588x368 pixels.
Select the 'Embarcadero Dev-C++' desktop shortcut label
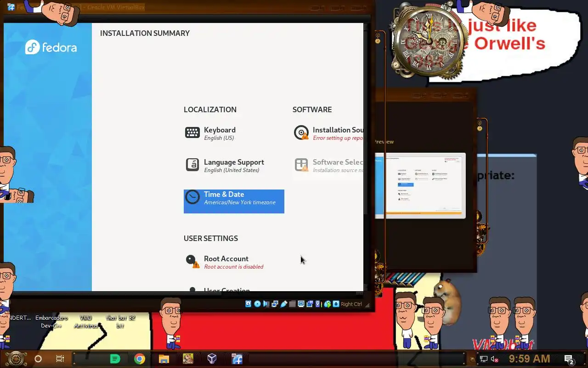(51, 322)
